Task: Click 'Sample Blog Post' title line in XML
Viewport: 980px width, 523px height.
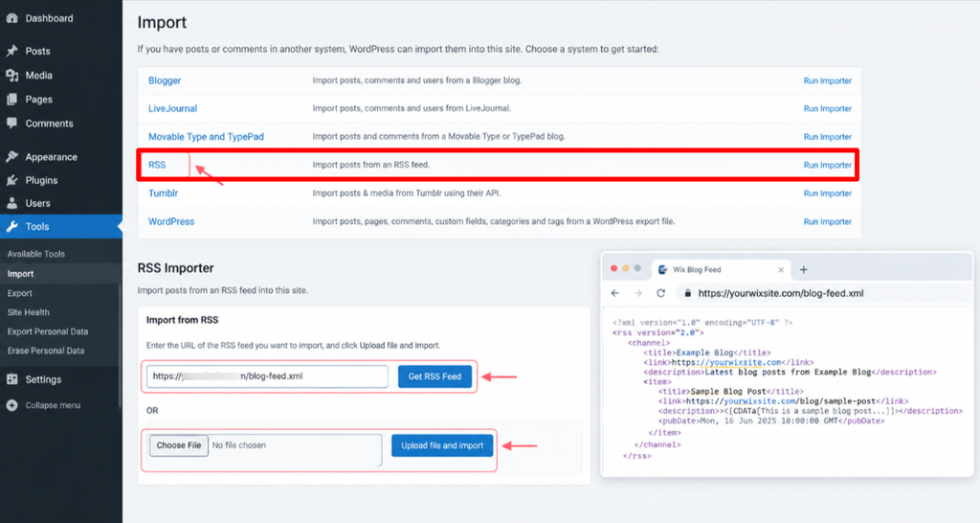Action: point(730,392)
